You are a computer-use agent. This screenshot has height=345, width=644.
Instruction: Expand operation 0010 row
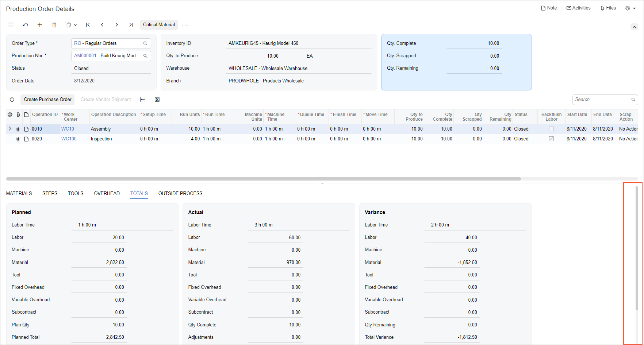click(10, 129)
